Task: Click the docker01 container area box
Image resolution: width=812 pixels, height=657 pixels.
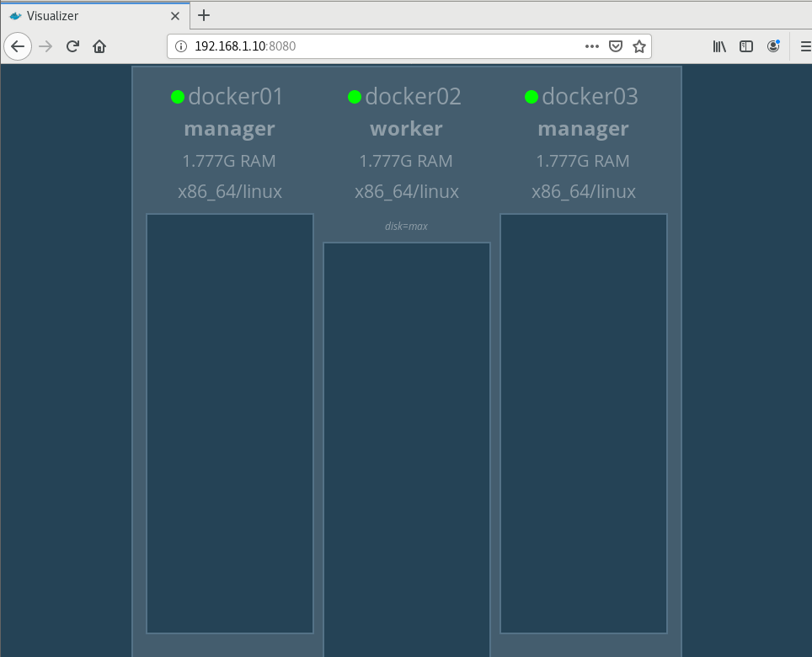Action: pos(230,424)
